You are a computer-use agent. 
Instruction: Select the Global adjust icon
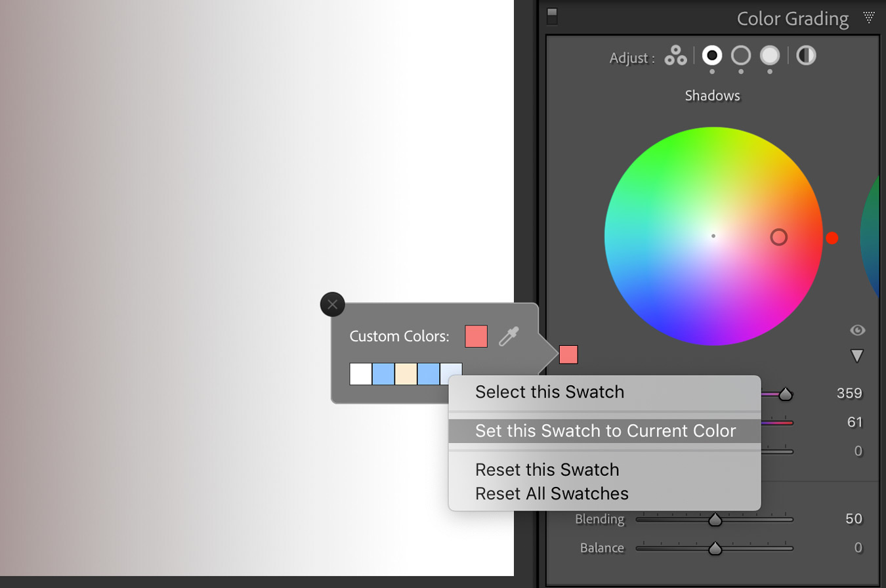coord(806,56)
